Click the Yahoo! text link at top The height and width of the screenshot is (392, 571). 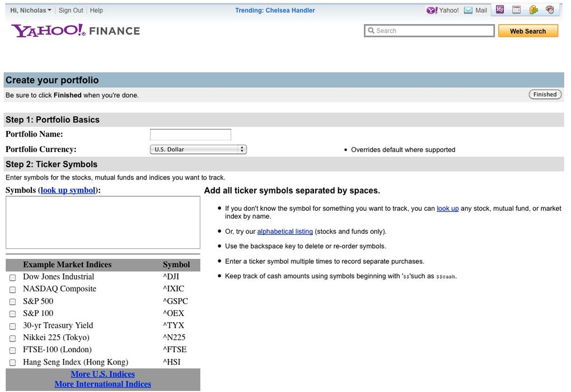click(449, 10)
